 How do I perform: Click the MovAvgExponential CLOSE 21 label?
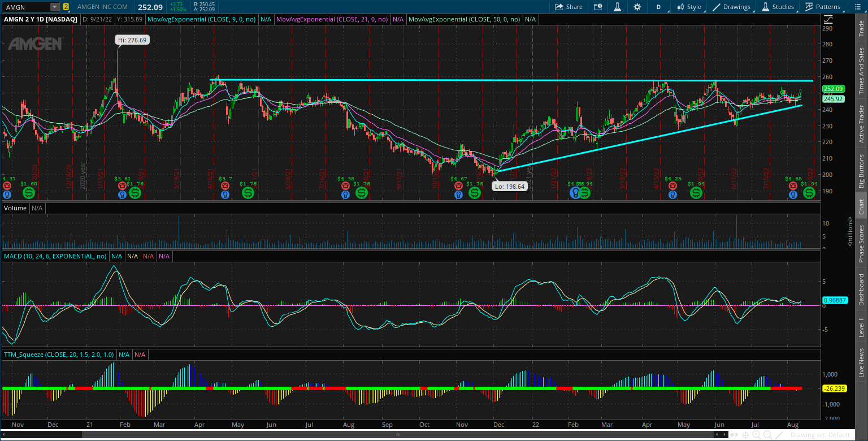coord(332,19)
